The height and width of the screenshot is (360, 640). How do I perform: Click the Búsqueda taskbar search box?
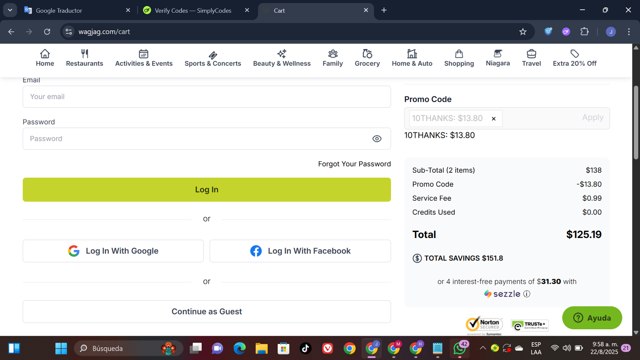click(128, 348)
